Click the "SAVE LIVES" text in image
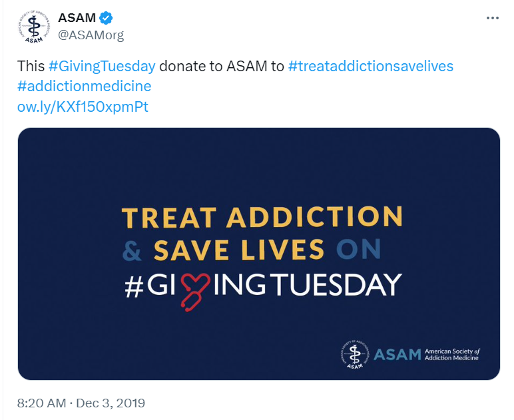The height and width of the screenshot is (420, 514). [239, 250]
